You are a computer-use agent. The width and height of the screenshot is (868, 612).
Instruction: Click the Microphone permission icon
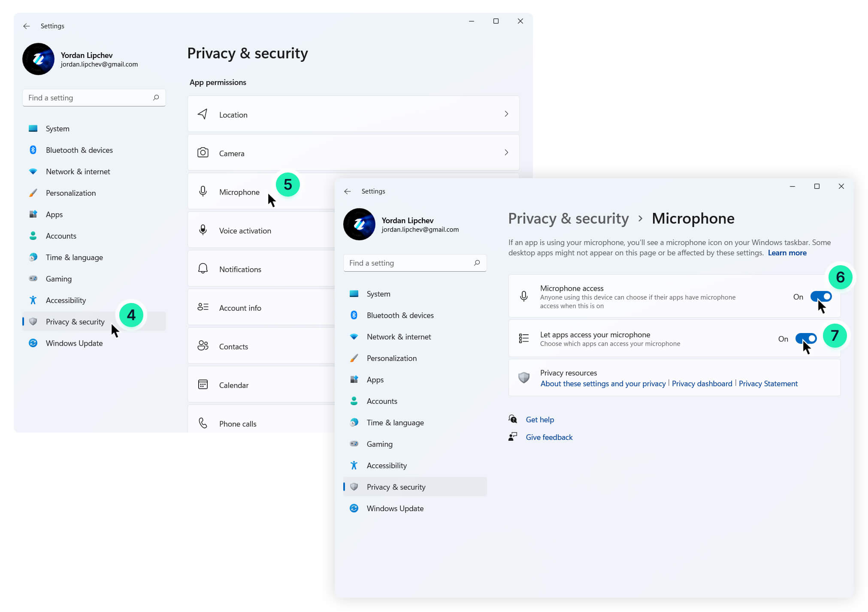pos(202,191)
